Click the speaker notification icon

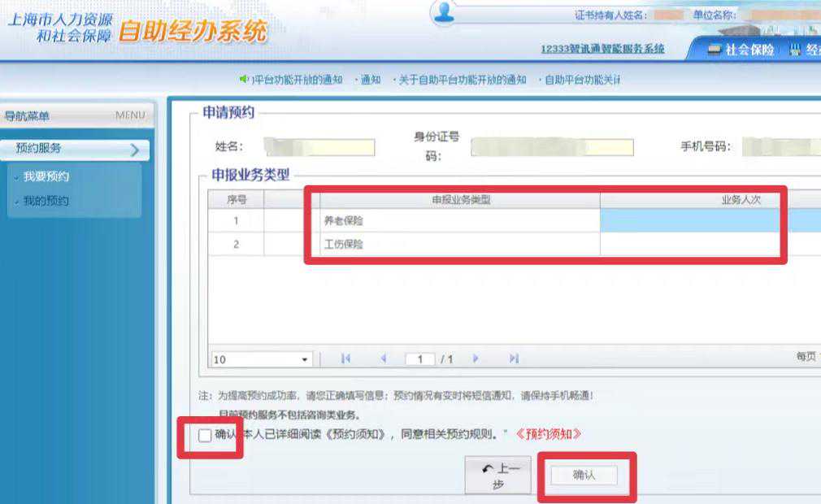click(x=244, y=79)
